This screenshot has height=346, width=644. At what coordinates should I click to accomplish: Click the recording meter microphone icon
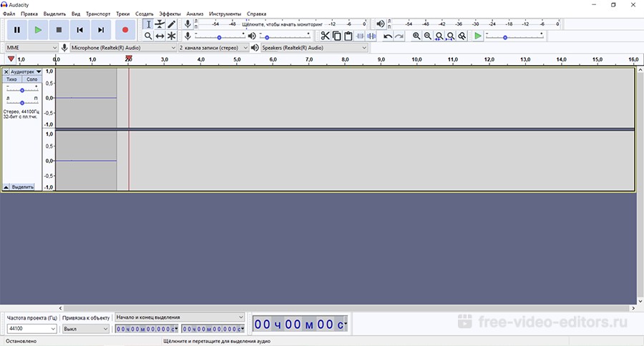tap(187, 24)
